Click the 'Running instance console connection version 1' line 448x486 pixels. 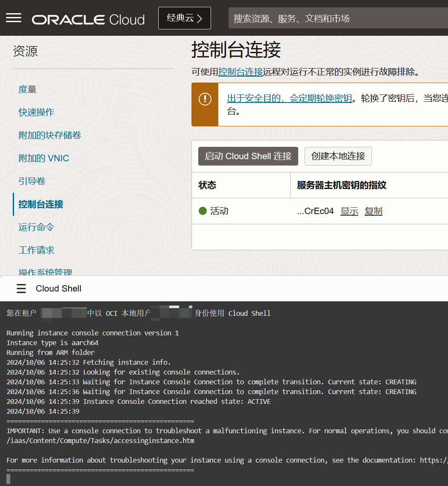coord(93,333)
